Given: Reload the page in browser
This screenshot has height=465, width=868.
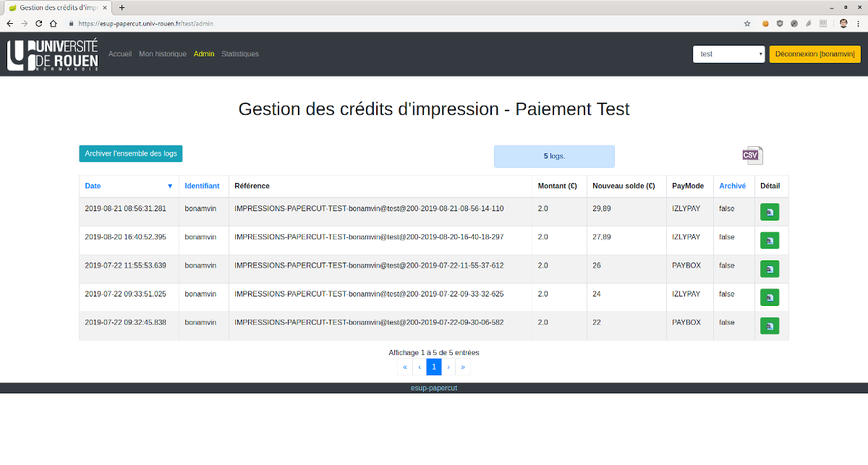Looking at the screenshot, I should tap(39, 23).
